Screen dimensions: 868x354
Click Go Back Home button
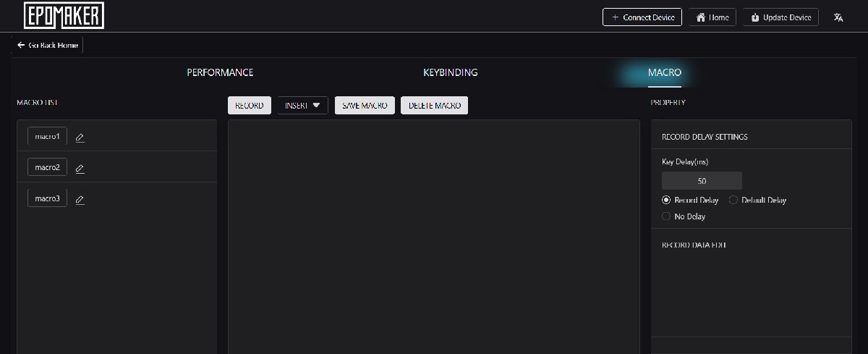47,45
